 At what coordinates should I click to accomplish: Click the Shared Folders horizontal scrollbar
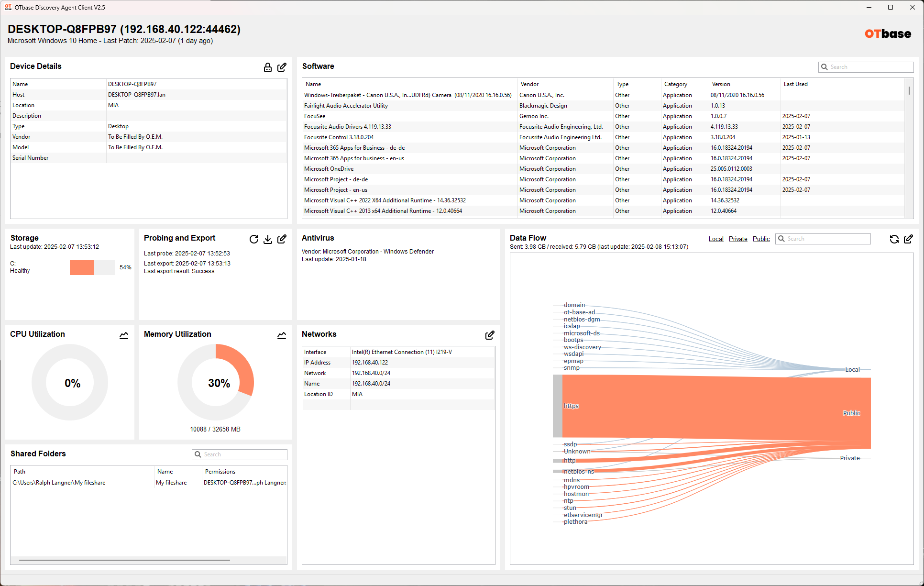point(124,560)
